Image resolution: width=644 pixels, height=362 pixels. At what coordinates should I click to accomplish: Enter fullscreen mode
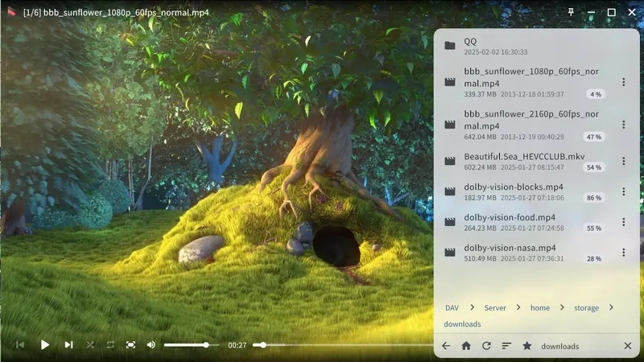point(130,345)
